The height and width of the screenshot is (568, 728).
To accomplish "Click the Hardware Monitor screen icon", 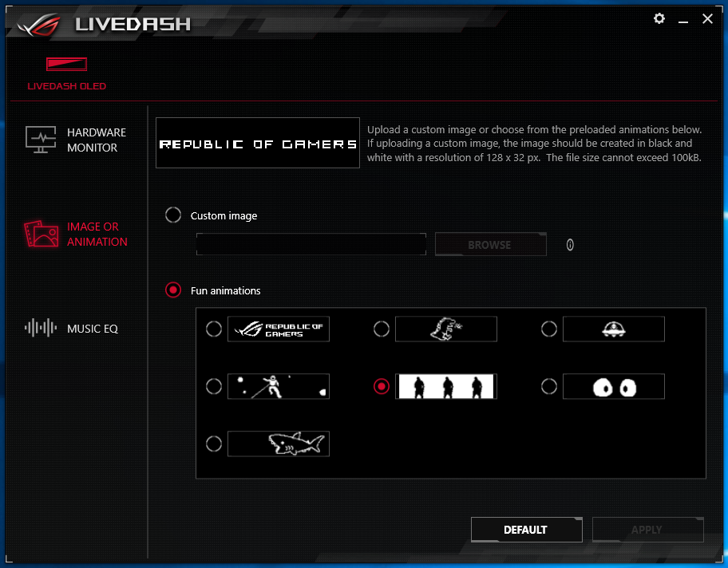I will coord(41,140).
